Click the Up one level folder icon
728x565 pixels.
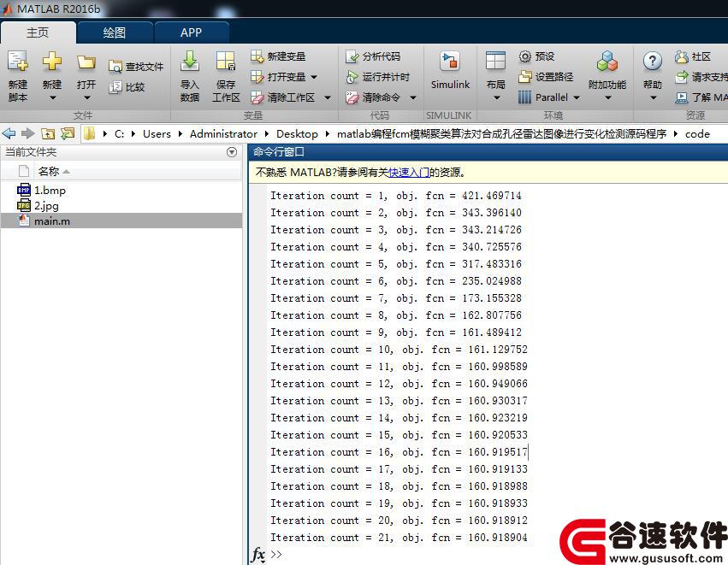click(x=48, y=134)
